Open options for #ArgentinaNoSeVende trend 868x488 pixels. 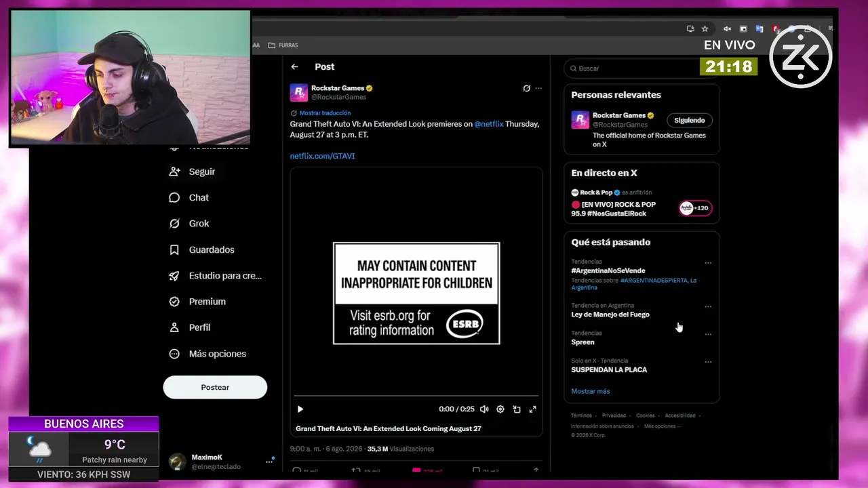coord(708,263)
